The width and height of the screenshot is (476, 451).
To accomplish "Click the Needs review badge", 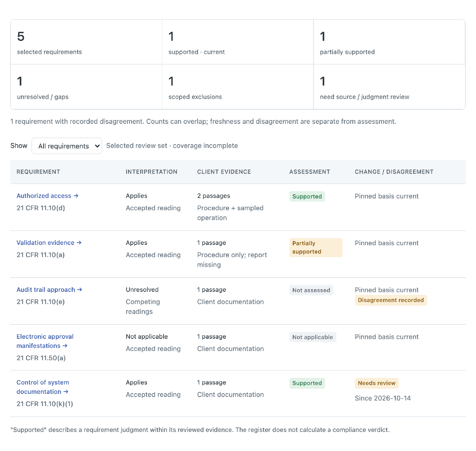I will (x=377, y=383).
